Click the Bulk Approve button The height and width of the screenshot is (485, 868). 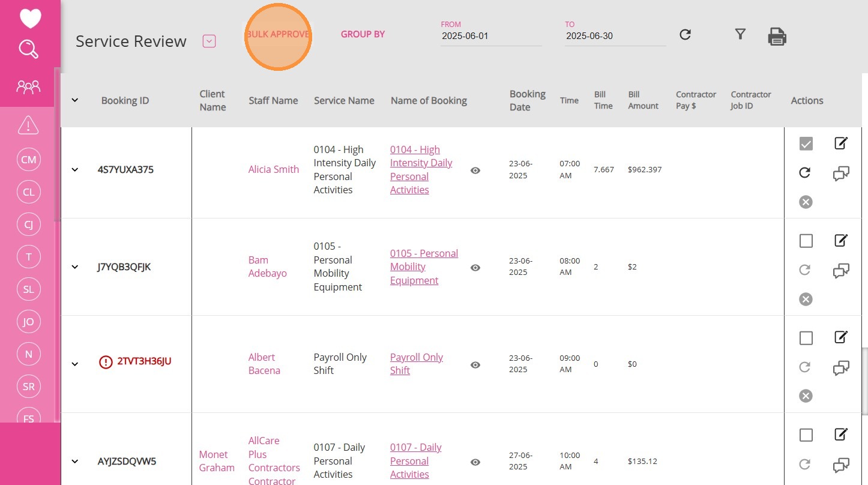pyautogui.click(x=278, y=35)
